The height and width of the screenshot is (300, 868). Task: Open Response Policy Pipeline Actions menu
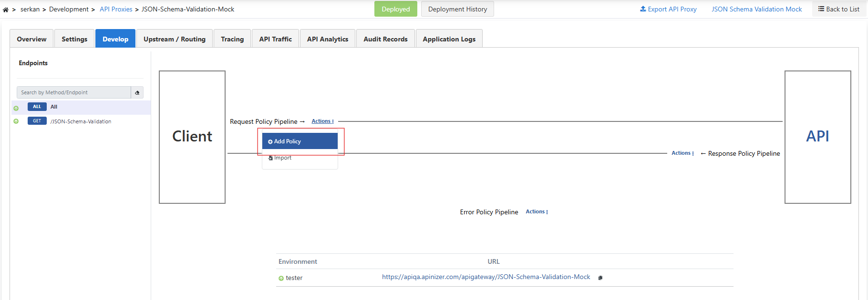(682, 153)
